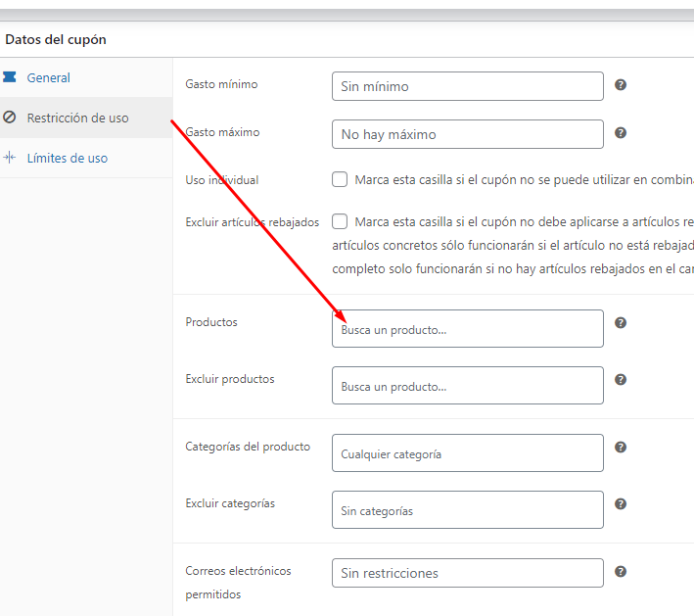Click help icon for Correos electrónicos permitidos
This screenshot has width=694, height=616.
coord(621,572)
